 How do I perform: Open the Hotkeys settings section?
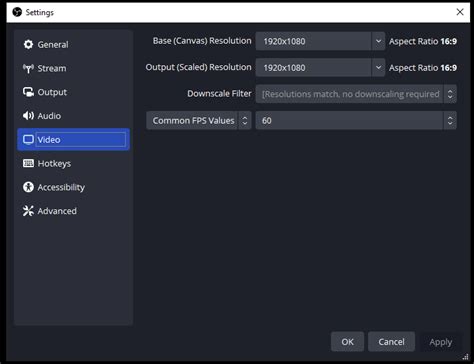click(x=73, y=163)
